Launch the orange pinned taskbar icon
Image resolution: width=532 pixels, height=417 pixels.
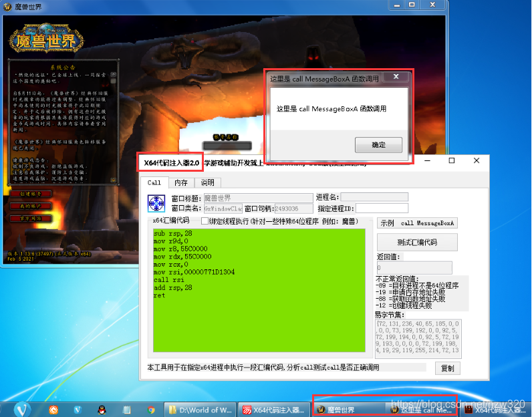(53, 410)
